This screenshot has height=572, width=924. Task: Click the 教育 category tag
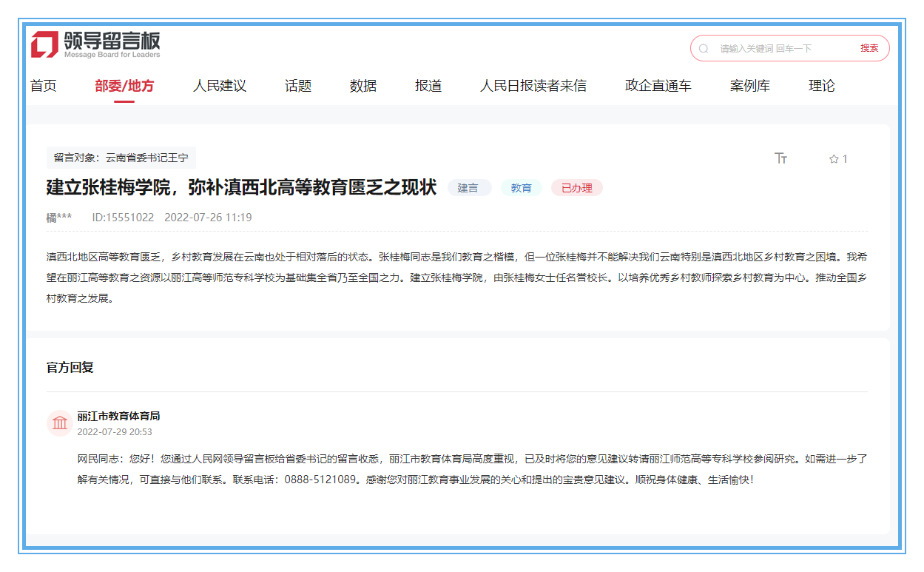(x=522, y=188)
